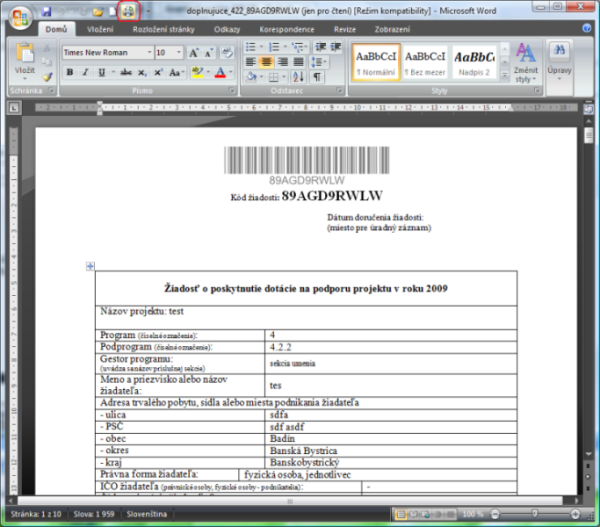Click the Office button logo
The width and height of the screenshot is (600, 527).
[x=19, y=18]
